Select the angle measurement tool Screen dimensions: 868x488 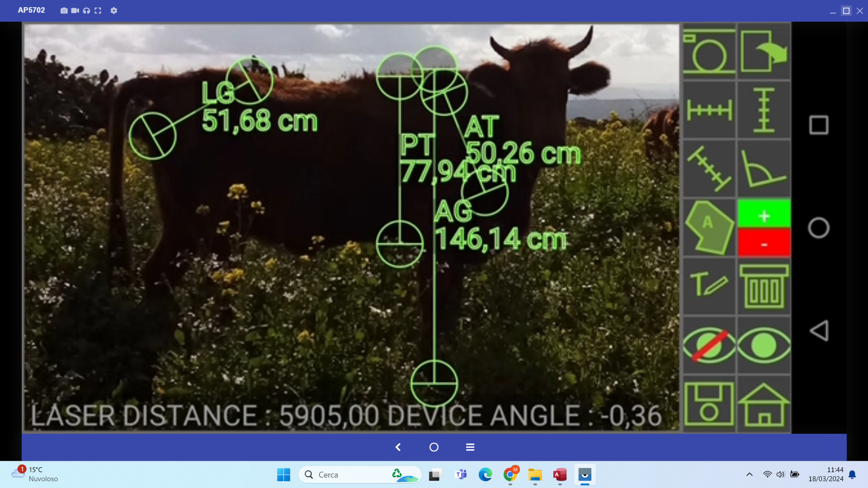764,169
